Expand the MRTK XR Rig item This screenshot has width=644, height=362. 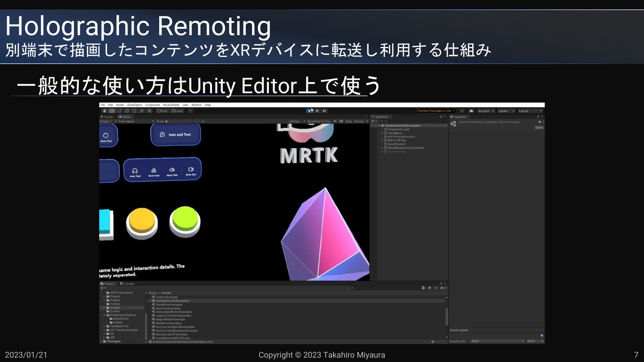pos(382,141)
